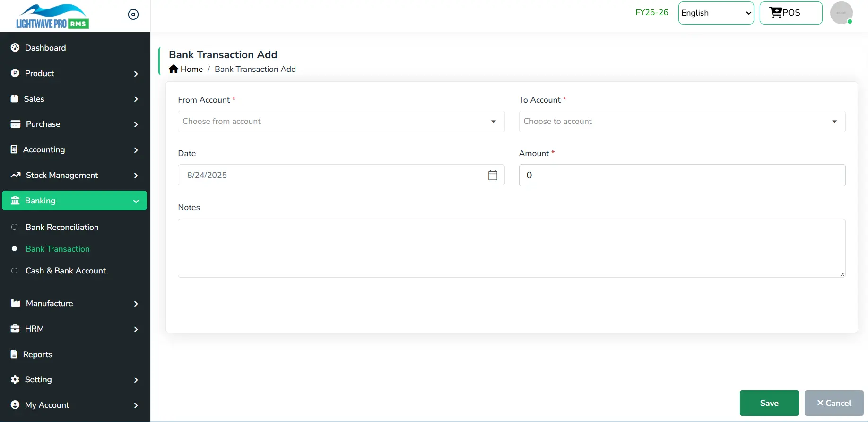Click the user avatar in header

841,13
